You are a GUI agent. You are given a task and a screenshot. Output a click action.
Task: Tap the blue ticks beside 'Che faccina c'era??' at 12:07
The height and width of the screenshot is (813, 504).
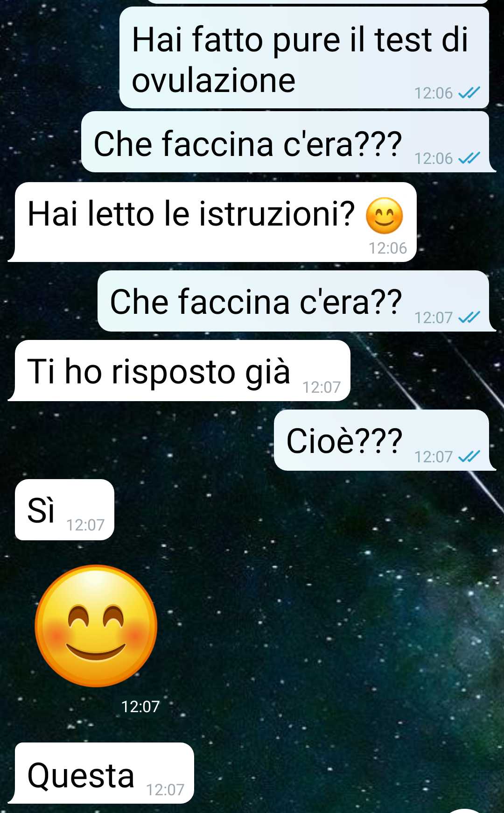pos(469,318)
